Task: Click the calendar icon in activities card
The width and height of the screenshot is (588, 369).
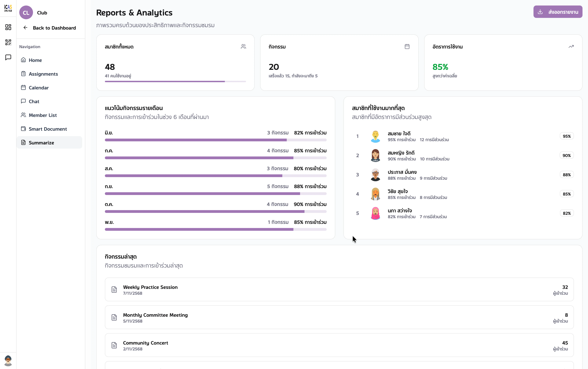Action: pos(407,46)
